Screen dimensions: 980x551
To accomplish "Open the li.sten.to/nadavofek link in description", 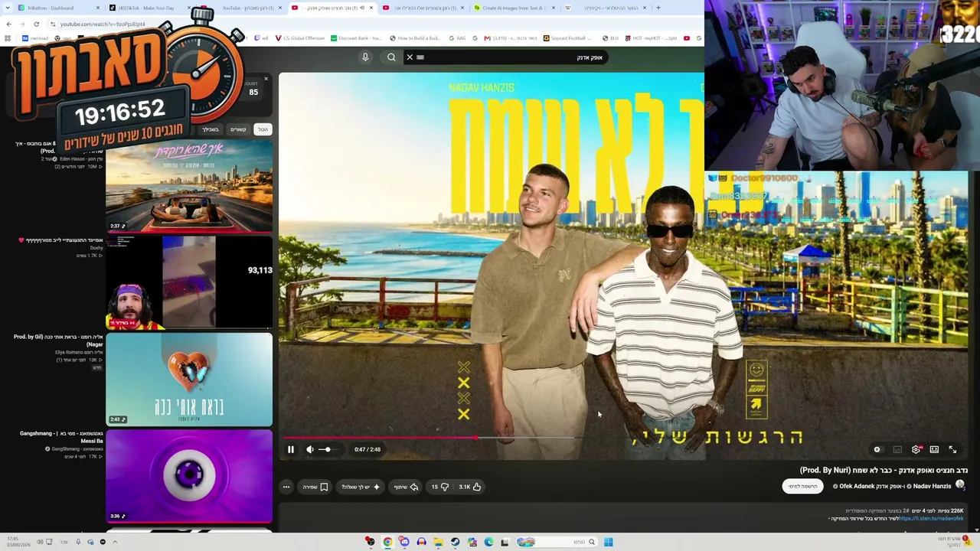I will 931,519.
